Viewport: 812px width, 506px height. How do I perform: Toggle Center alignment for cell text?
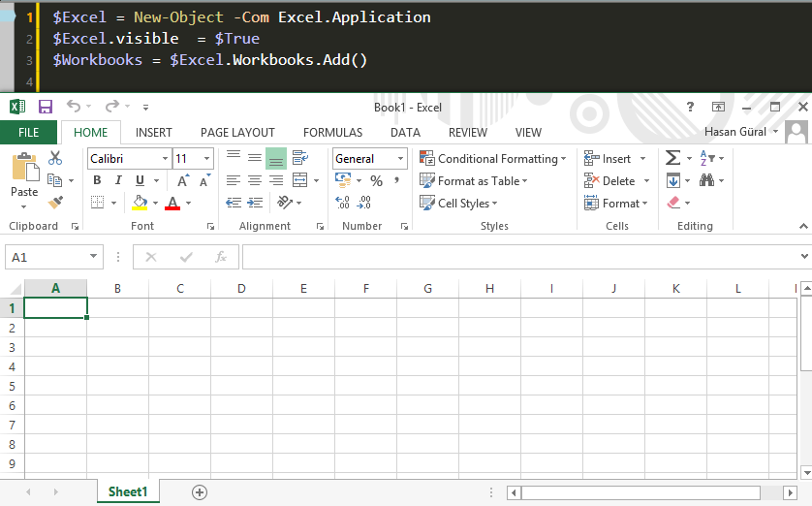coord(255,180)
